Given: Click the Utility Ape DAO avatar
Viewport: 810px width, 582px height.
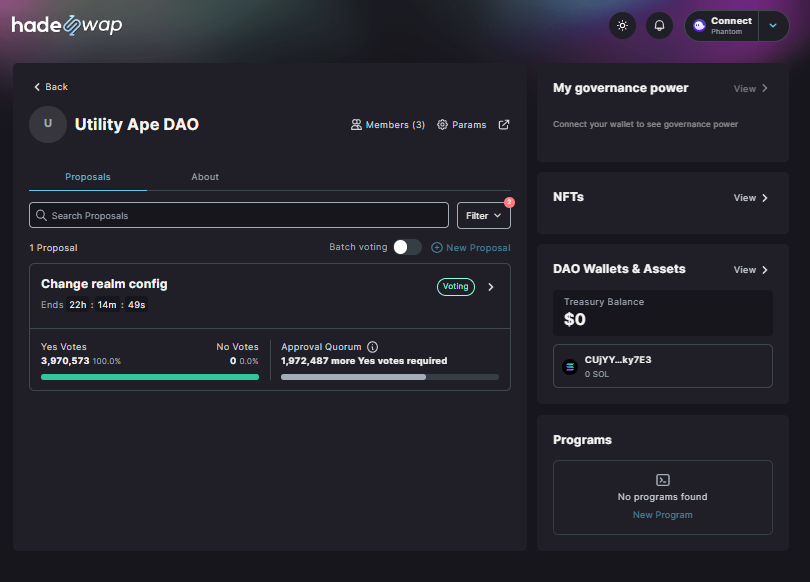Looking at the screenshot, I should pyautogui.click(x=48, y=124).
